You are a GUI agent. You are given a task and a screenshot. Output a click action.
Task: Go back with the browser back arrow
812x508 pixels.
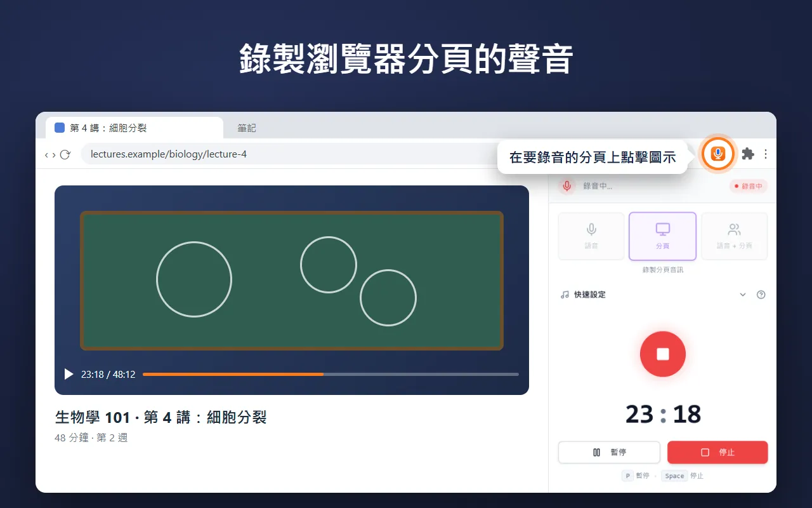[46, 154]
